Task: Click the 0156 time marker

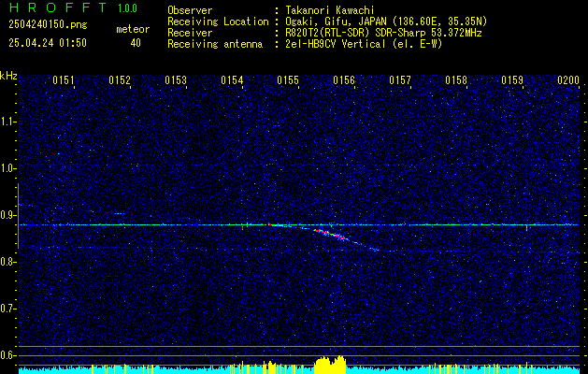Action: tap(344, 80)
